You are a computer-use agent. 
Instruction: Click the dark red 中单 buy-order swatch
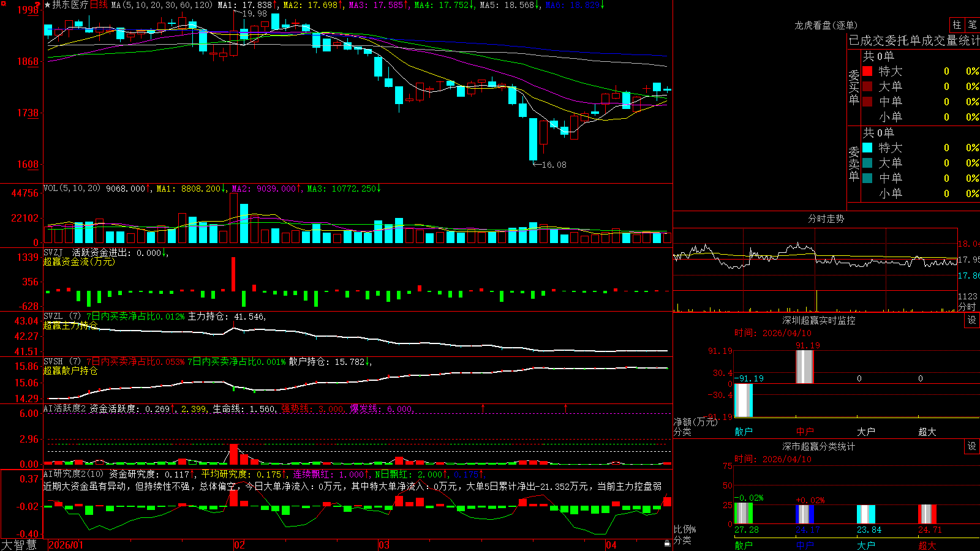click(x=867, y=102)
